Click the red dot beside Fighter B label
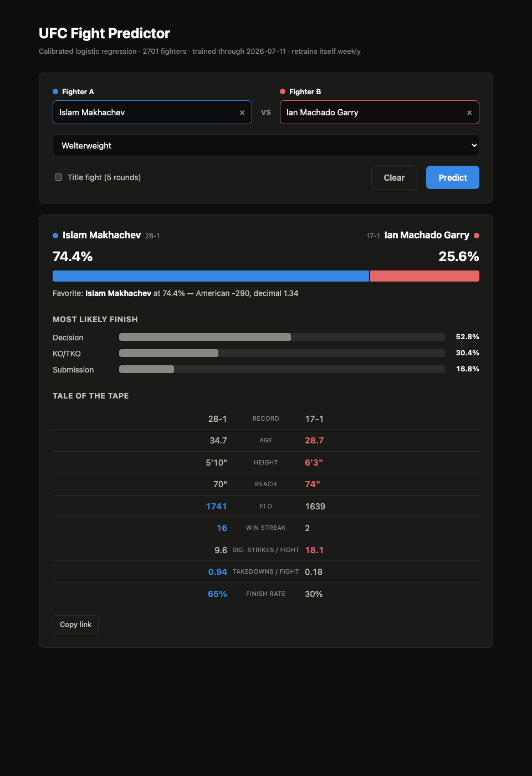 click(283, 91)
